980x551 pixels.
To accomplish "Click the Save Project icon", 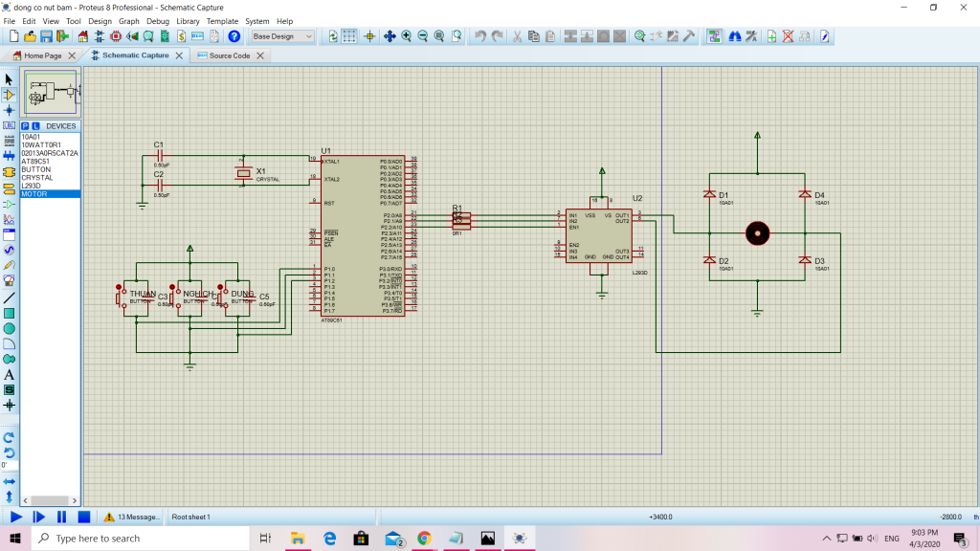I will coord(47,36).
